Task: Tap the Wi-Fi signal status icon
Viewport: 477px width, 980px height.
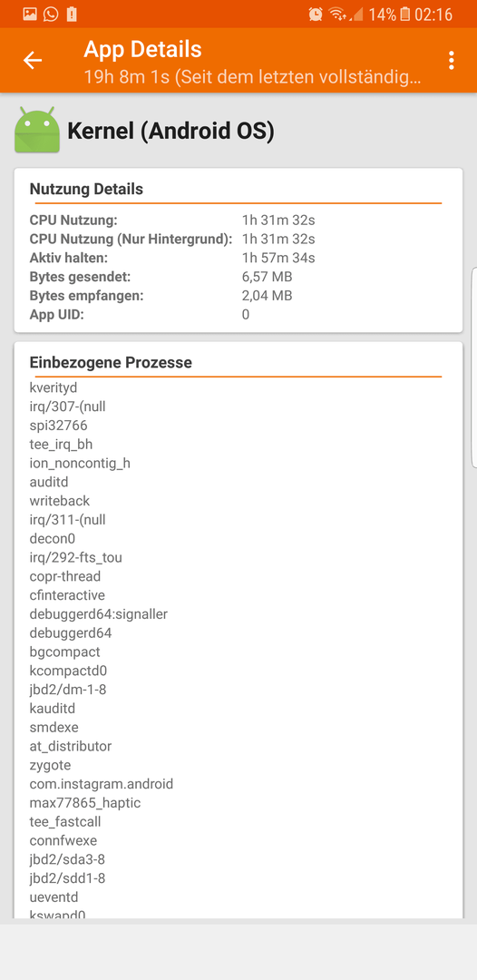Action: pyautogui.click(x=337, y=14)
